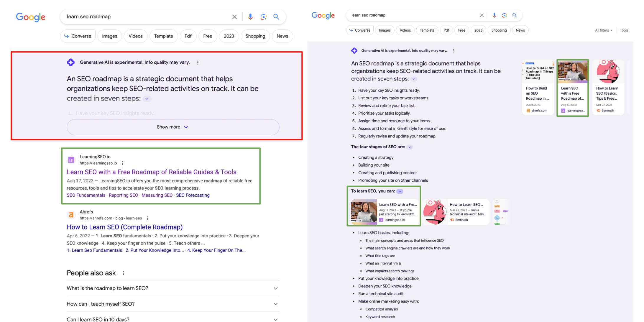This screenshot has height=322, width=644.
Task: Select the Converse chip in left window
Action: (78, 36)
